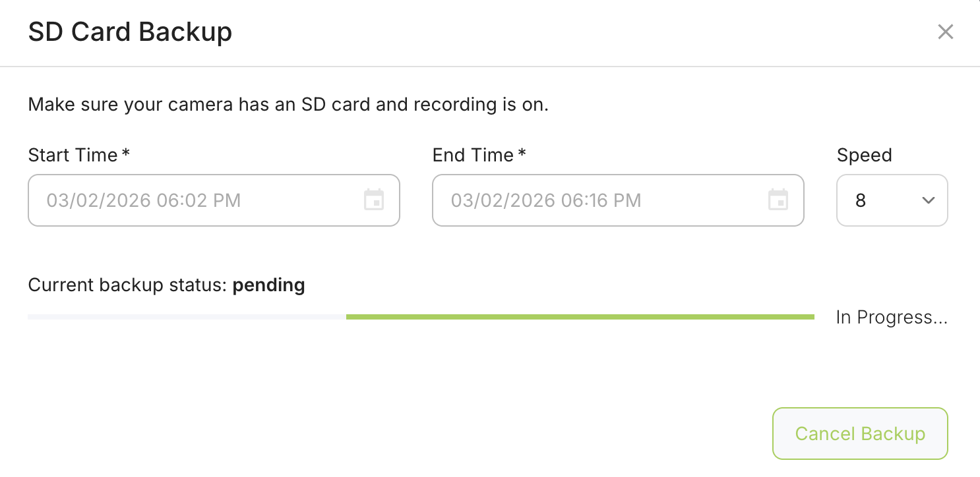Click the SD card recording instruction text
The height and width of the screenshot is (477, 980).
point(288,105)
